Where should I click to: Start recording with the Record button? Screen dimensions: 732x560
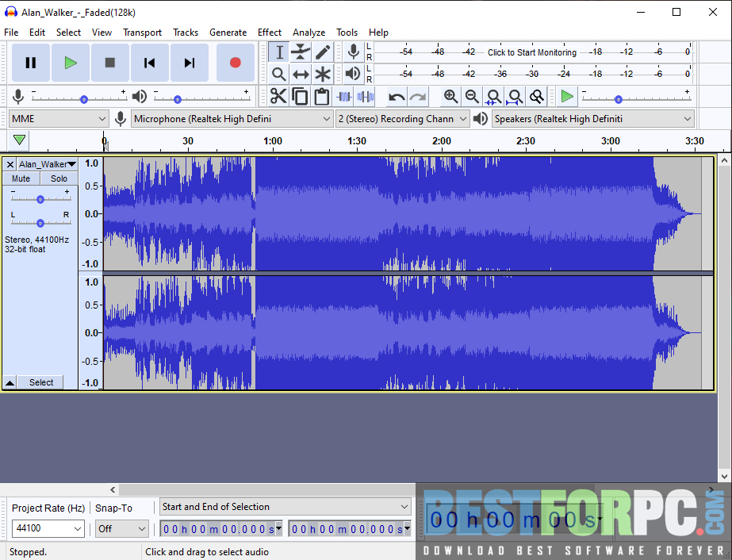[x=236, y=63]
